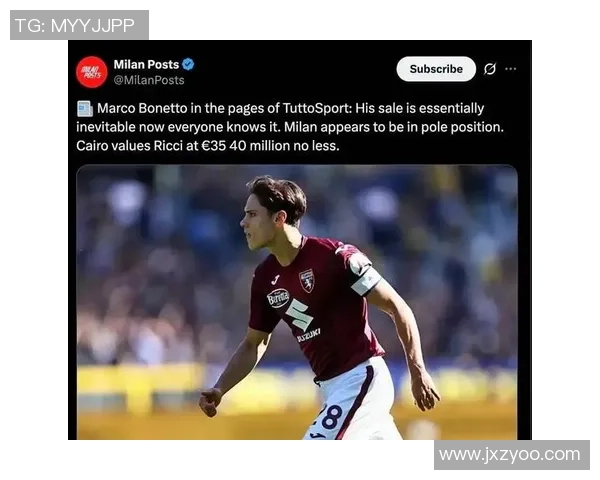Click the Suzuki S logo on shirt
600x480 pixels.
point(300,315)
